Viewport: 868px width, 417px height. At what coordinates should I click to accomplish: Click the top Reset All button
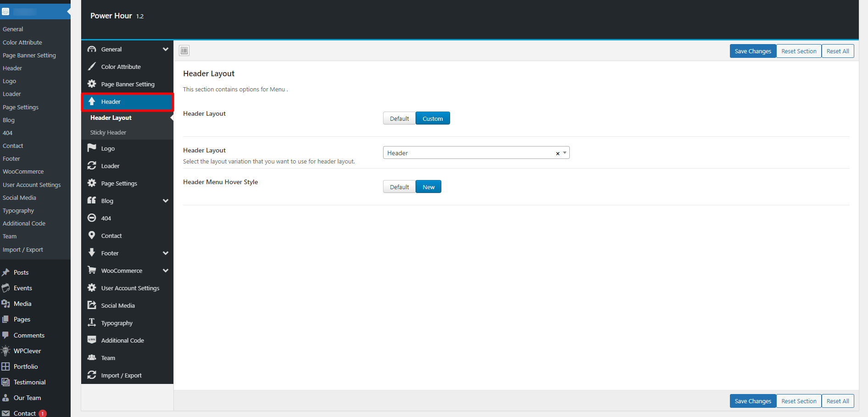click(x=838, y=51)
